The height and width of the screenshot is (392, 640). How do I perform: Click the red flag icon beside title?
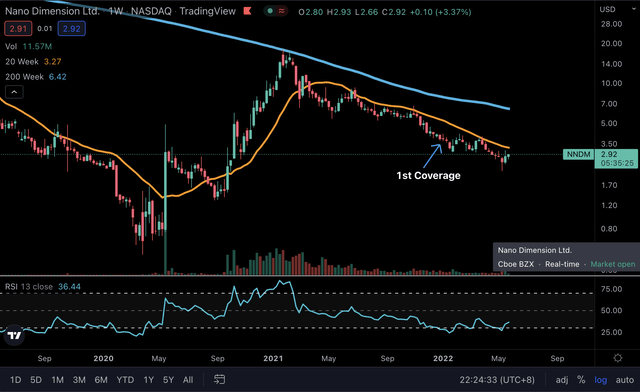pos(247,11)
